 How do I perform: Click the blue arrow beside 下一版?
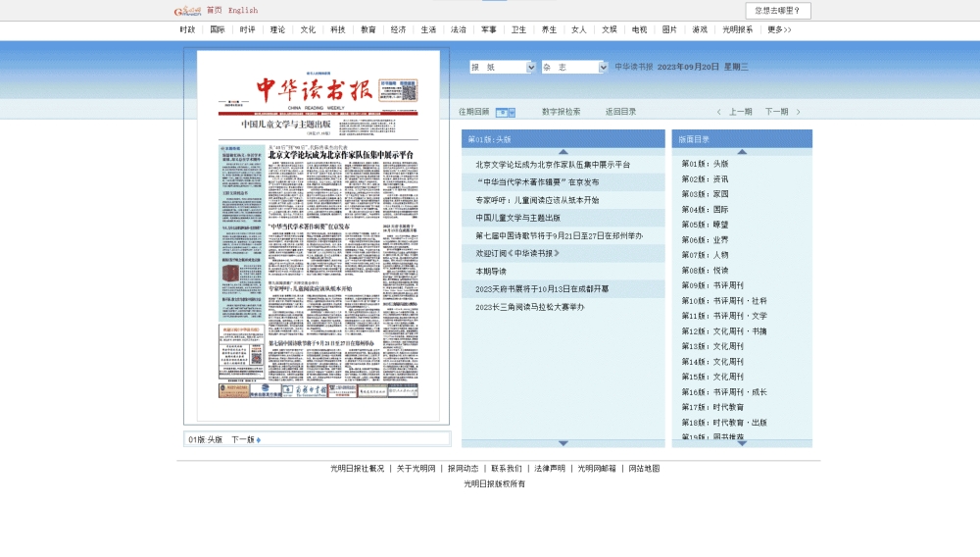pos(258,440)
